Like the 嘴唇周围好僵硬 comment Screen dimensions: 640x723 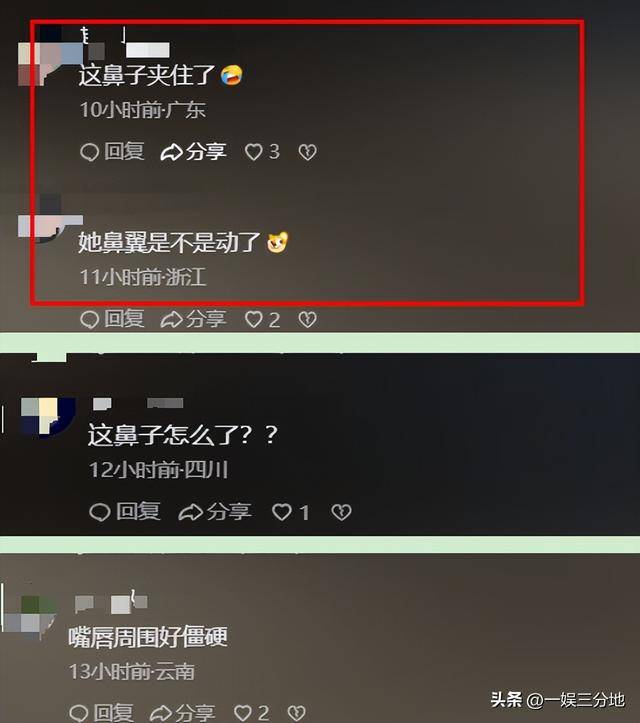[251, 713]
